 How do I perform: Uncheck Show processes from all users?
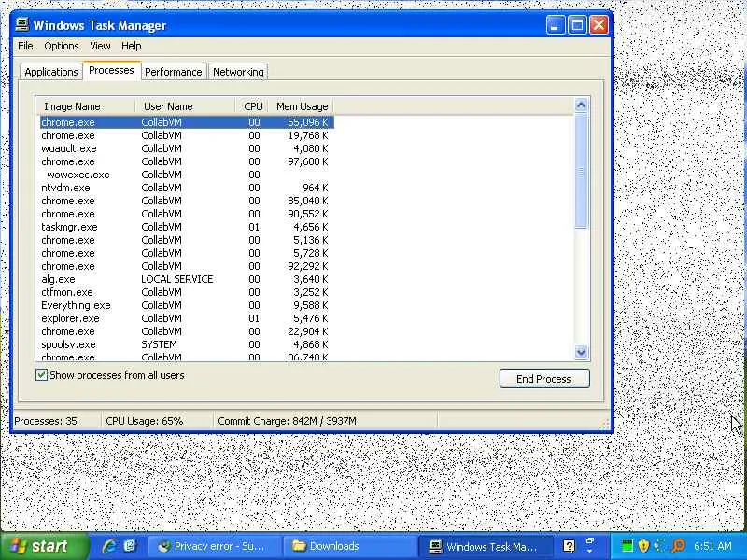click(41, 375)
